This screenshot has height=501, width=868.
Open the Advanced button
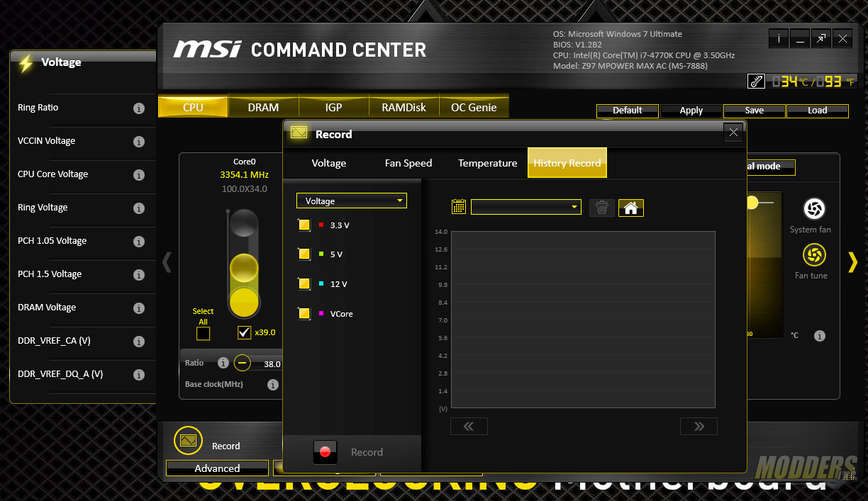tap(217, 468)
